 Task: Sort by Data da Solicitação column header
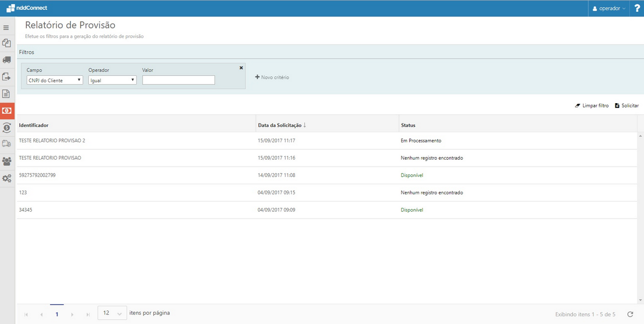[282, 125]
